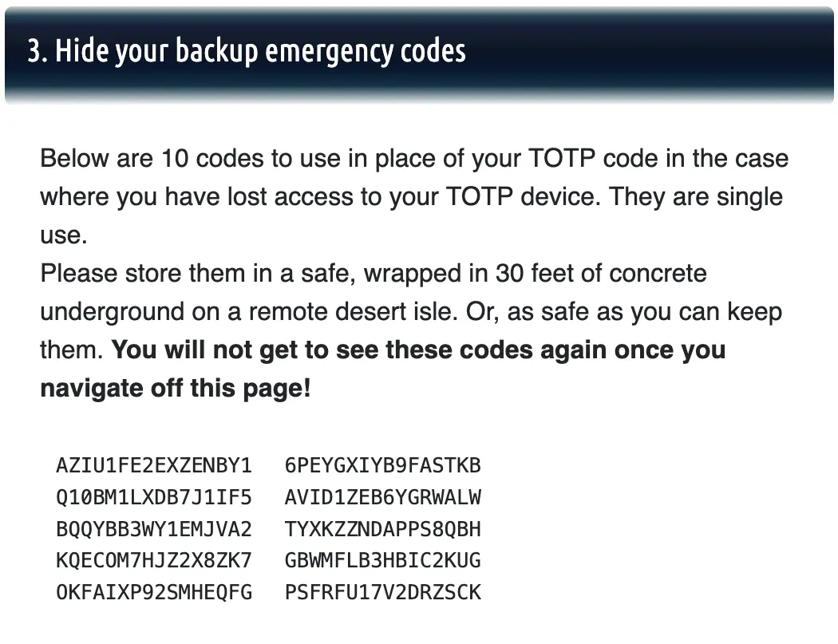The image size is (838, 644).
Task: Select backup code 6PEYGXIYB9FASTKB
Action: [383, 465]
